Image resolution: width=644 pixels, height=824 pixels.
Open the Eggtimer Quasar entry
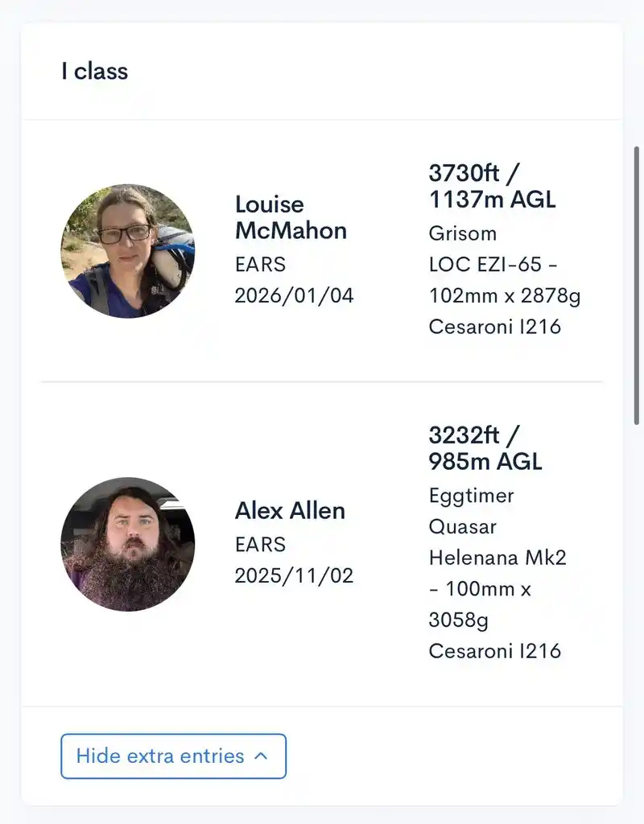pos(472,511)
